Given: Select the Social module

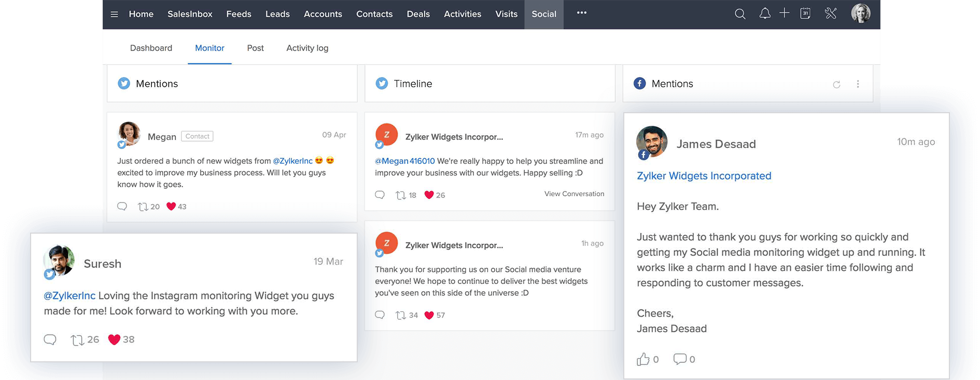Looking at the screenshot, I should pos(544,14).
